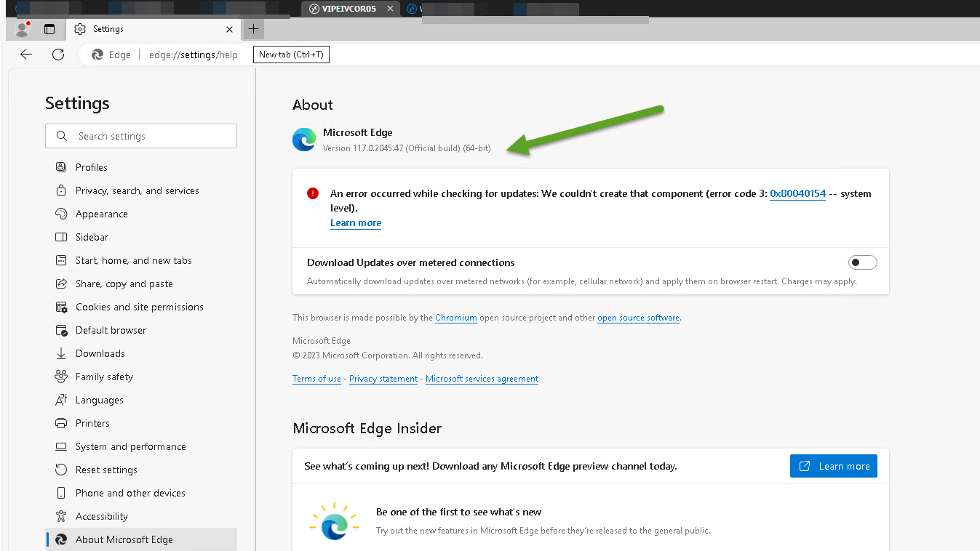Click Learn more under update error
The image size is (980, 551).
356,222
